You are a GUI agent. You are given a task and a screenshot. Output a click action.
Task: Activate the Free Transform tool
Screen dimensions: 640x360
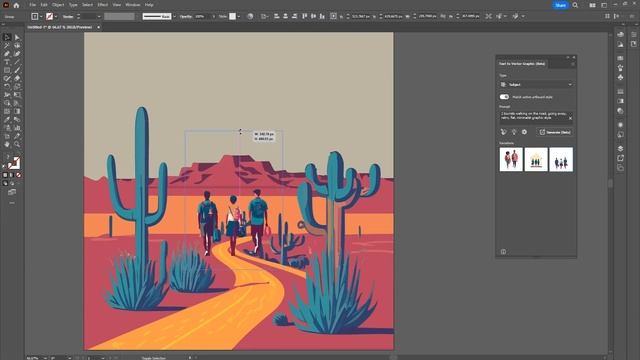[x=17, y=95]
